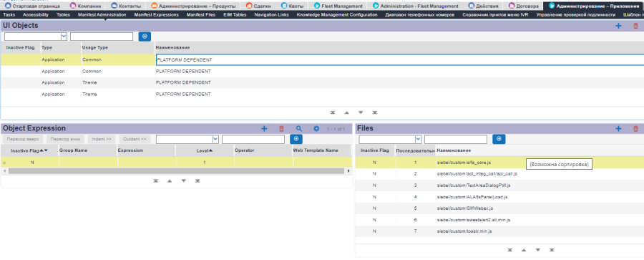The width and height of the screenshot is (644, 260).
Task: Open Knowledge Management Configuration view
Action: pos(337,14)
